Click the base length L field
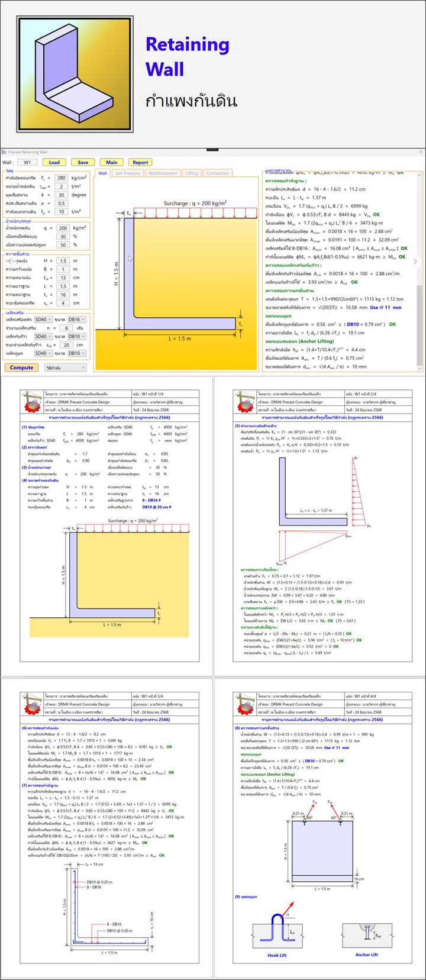The height and width of the screenshot is (980, 426). click(x=63, y=286)
